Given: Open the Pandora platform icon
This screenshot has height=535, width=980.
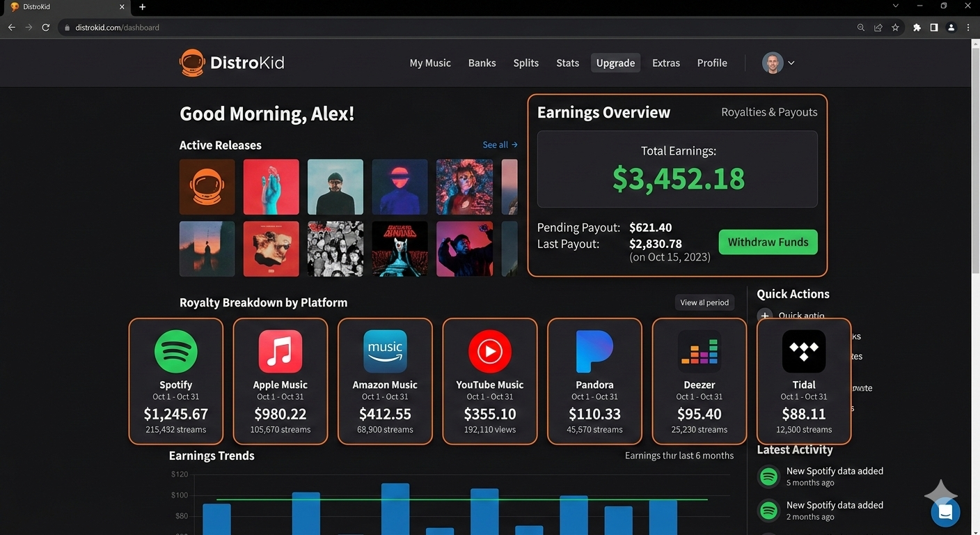Looking at the screenshot, I should [x=594, y=352].
